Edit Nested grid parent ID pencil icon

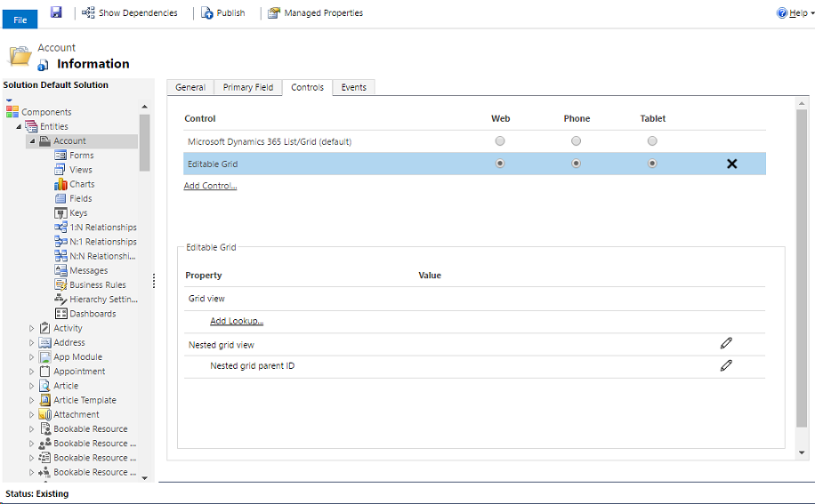pyautogui.click(x=726, y=365)
